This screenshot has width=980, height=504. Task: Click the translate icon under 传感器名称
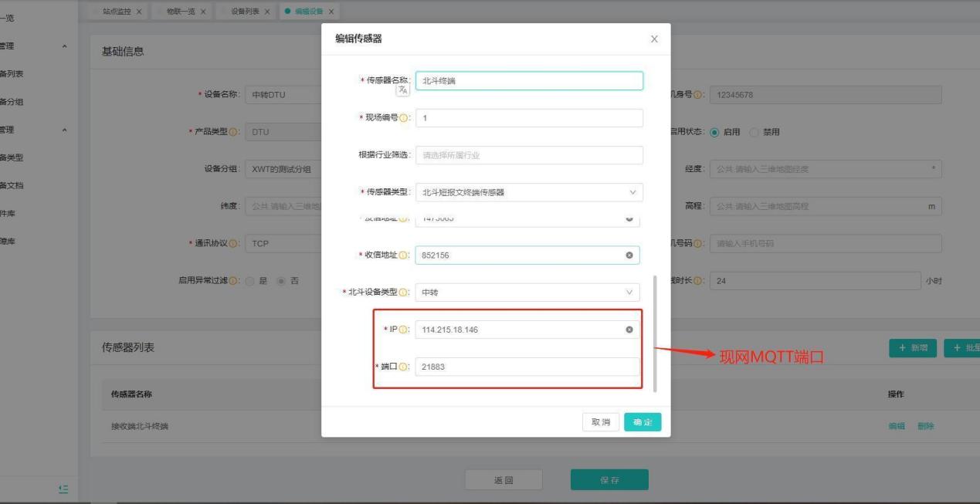pyautogui.click(x=402, y=90)
